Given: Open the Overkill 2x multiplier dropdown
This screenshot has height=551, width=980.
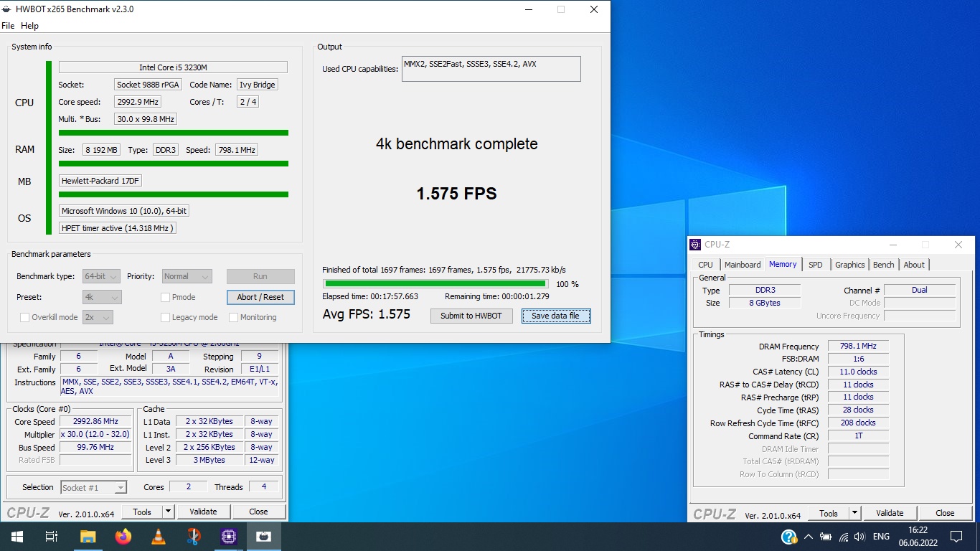Looking at the screenshot, I should (98, 317).
